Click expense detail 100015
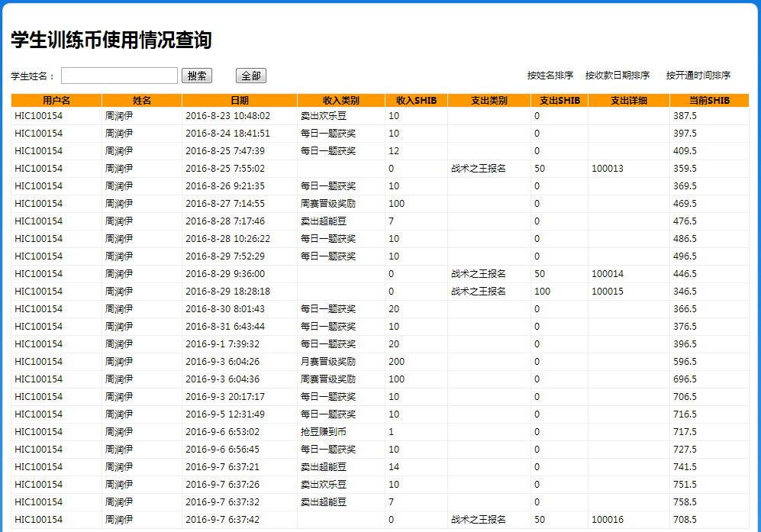 click(607, 292)
